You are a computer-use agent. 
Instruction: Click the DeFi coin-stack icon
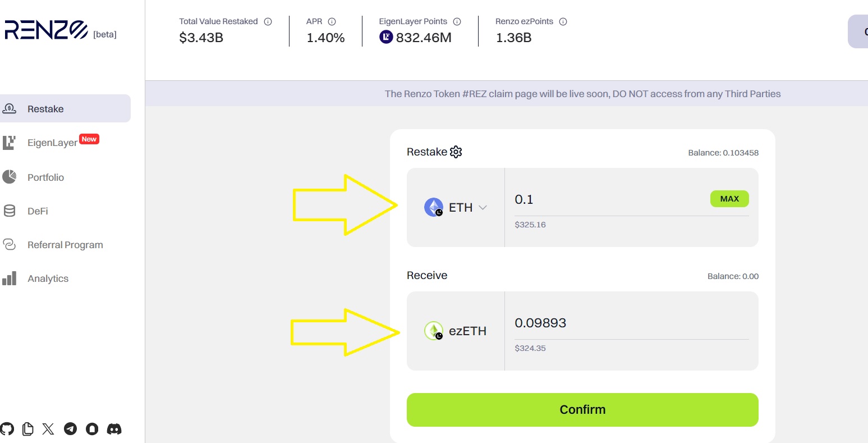[10, 211]
